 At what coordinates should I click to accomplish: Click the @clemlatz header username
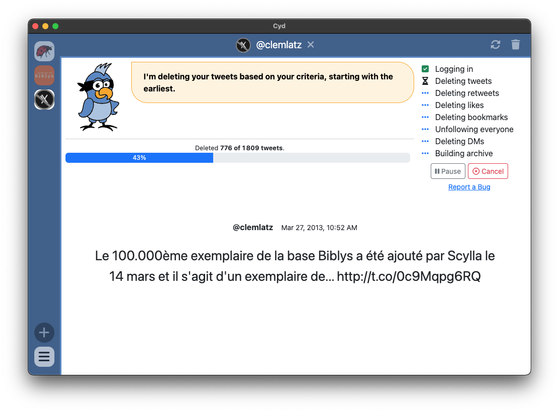pyautogui.click(x=279, y=45)
